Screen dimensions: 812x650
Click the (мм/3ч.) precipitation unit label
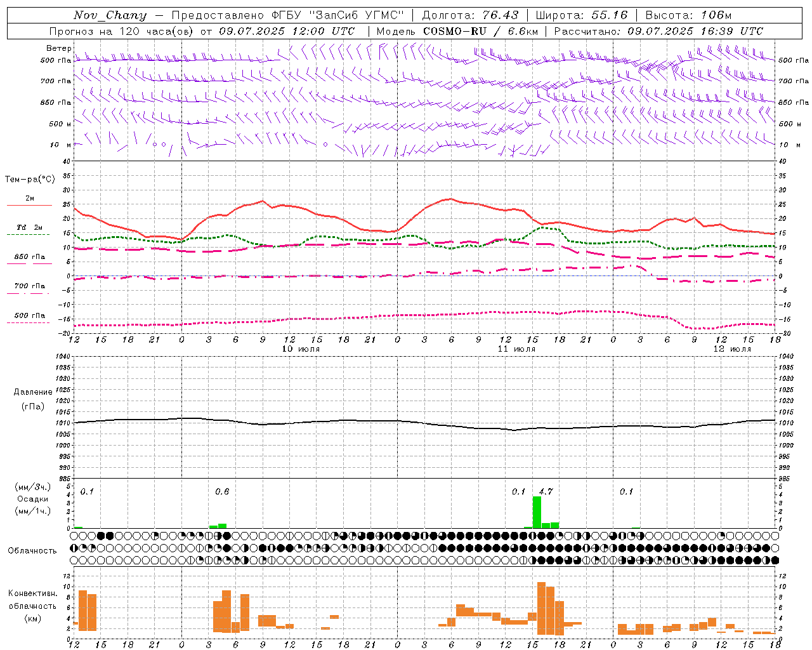click(x=32, y=487)
